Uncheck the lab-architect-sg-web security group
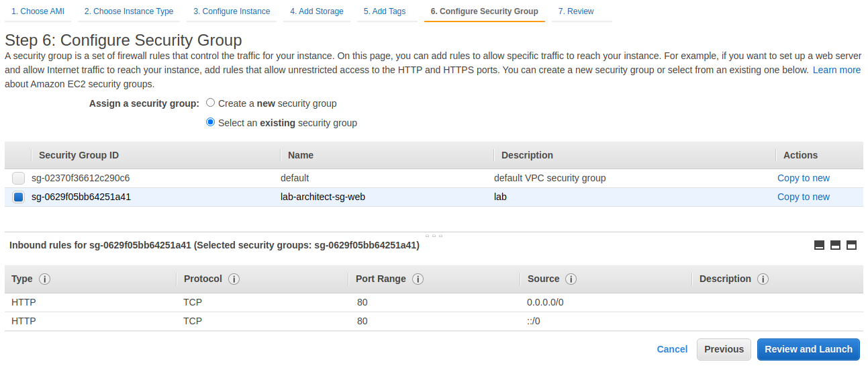 coord(19,197)
